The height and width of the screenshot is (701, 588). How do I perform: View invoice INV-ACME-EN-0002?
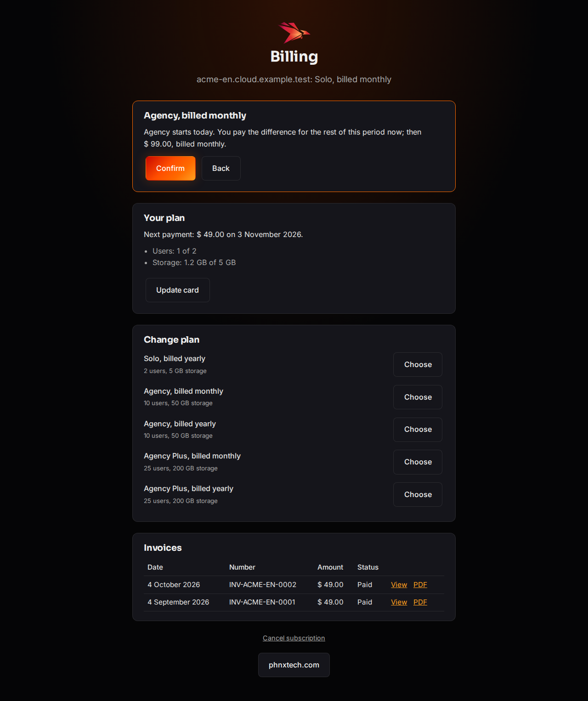(x=399, y=584)
